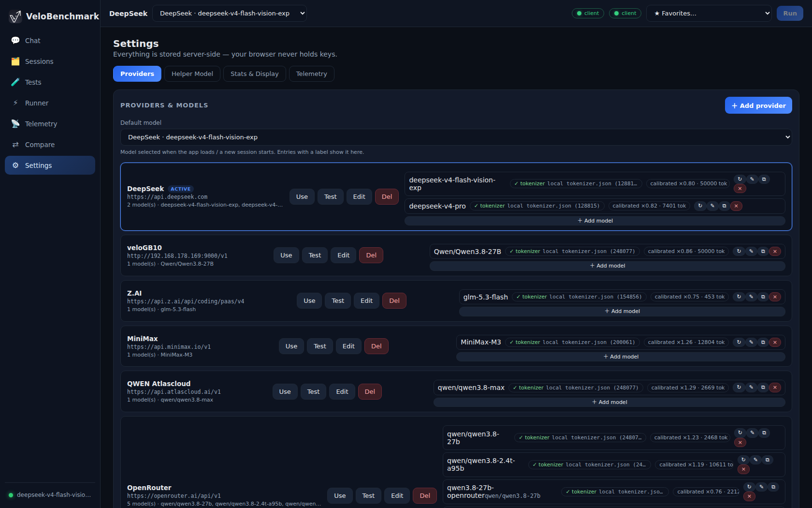The width and height of the screenshot is (812, 508).
Task: Delete the deepseek-v4-pro model
Action: tap(736, 206)
